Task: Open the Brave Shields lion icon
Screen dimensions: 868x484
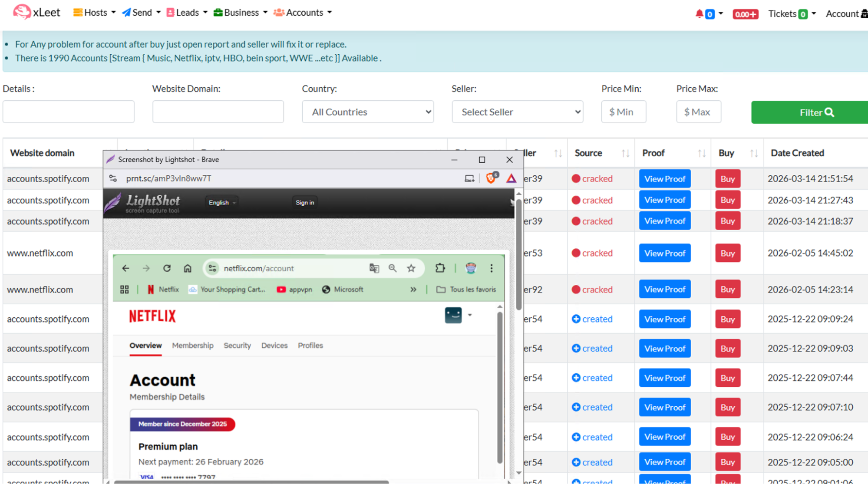Action: 491,178
